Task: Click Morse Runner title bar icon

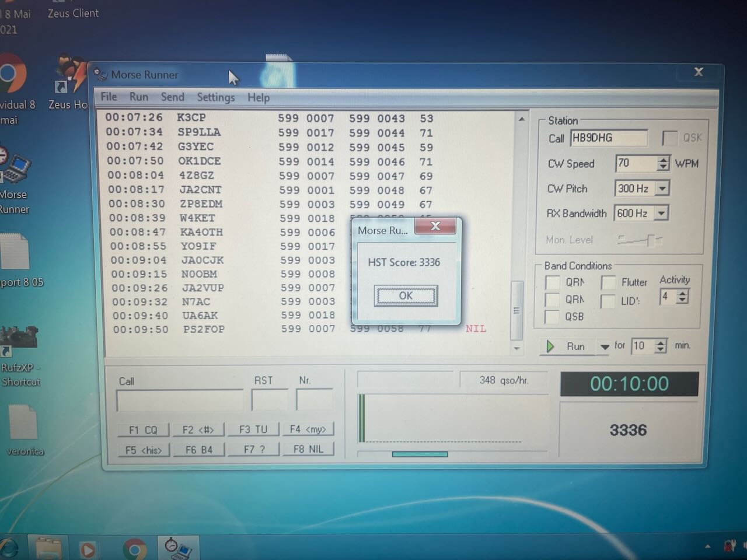Action: 101,75
